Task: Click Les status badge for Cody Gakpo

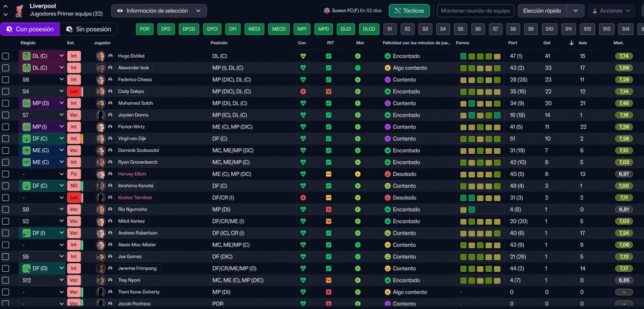Action: click(x=73, y=91)
